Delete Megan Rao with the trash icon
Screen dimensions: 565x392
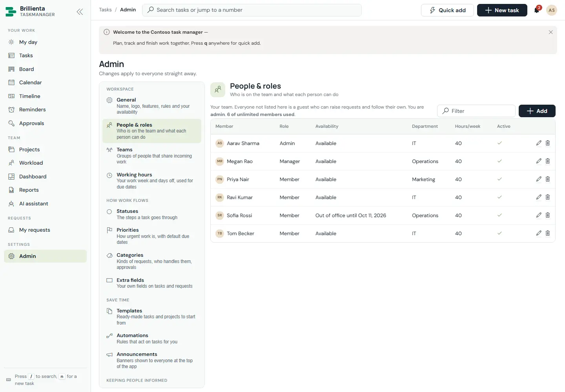tap(548, 161)
